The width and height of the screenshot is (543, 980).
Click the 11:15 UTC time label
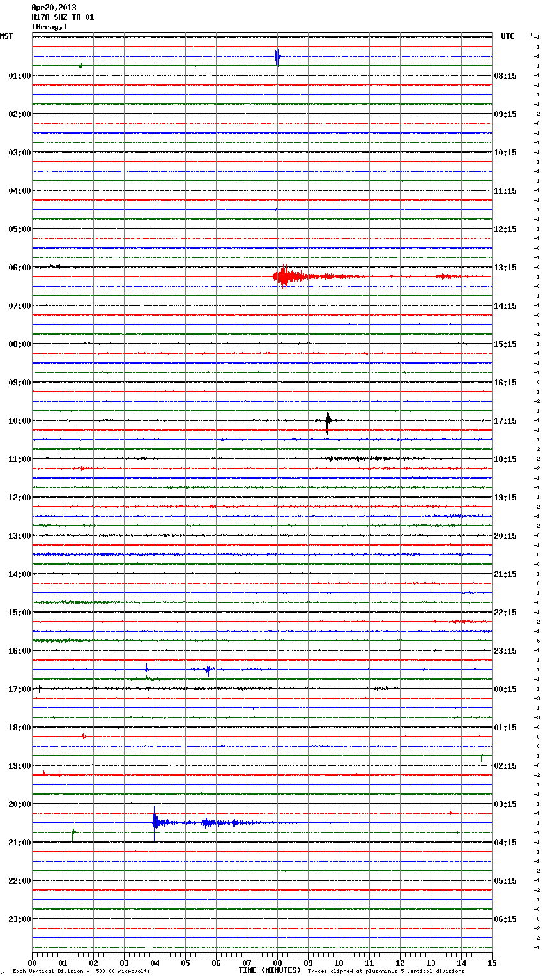[x=505, y=191]
